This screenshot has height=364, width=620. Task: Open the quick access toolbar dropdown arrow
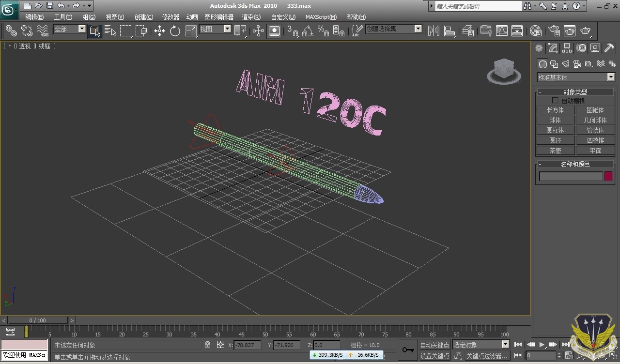coord(90,6)
